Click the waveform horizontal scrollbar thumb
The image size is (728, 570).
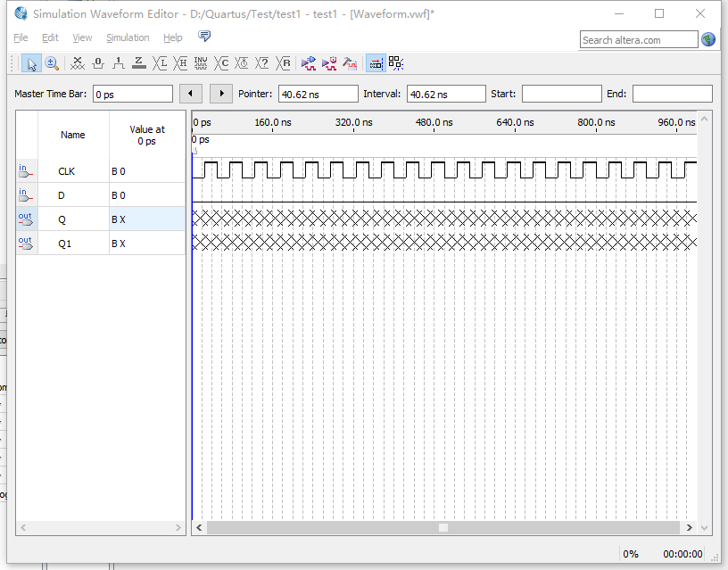(x=443, y=528)
